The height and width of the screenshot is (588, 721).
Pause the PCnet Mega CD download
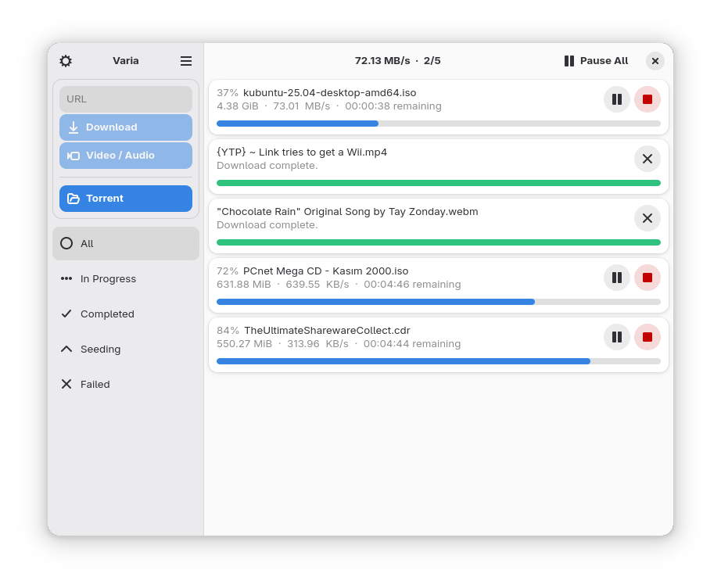[617, 278]
